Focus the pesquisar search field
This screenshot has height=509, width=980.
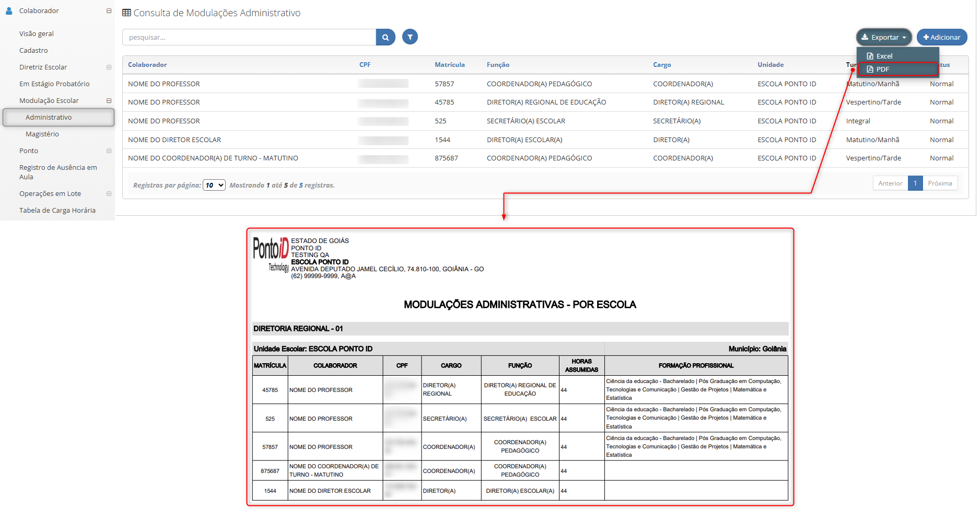pyautogui.click(x=249, y=37)
